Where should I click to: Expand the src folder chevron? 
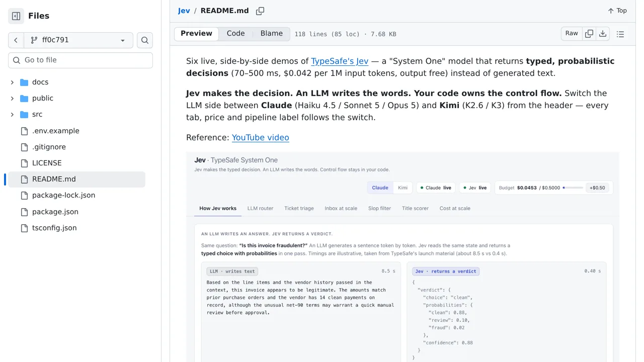(x=12, y=114)
